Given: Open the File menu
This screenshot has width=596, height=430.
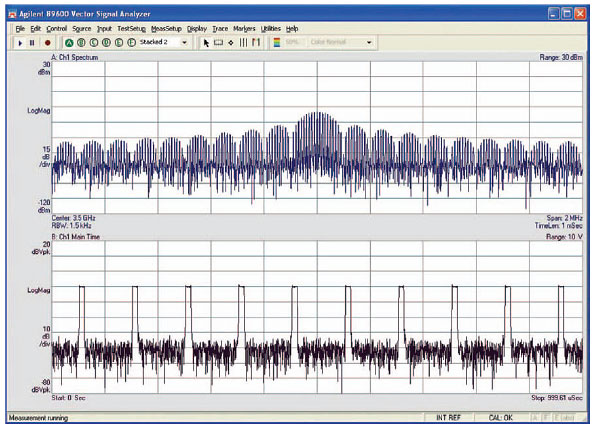Looking at the screenshot, I should (20, 29).
